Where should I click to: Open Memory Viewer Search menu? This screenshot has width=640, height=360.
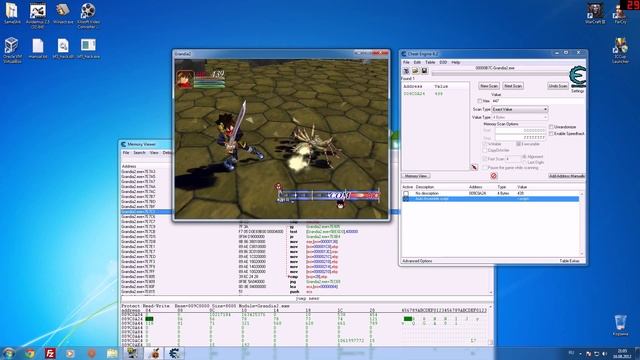139,153
